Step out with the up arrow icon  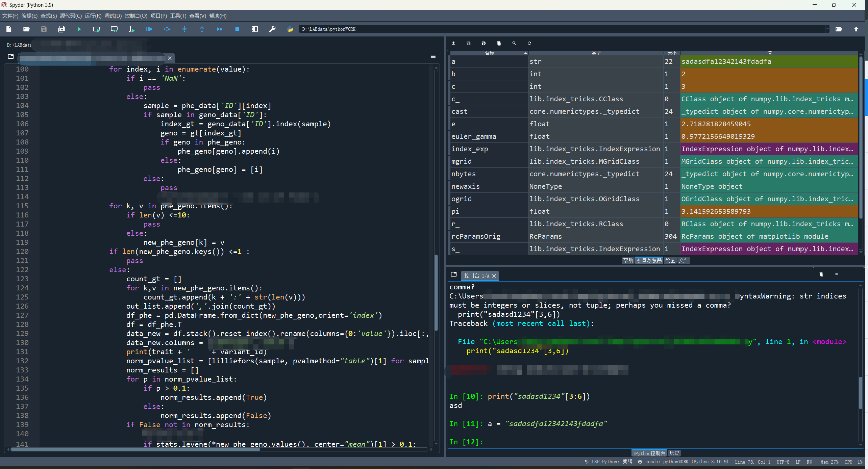pyautogui.click(x=202, y=29)
